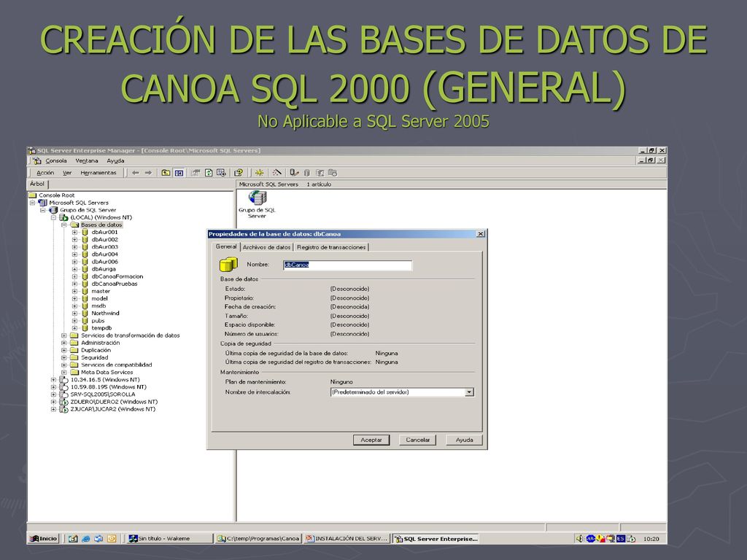Open the Ayuda menu in menu bar
This screenshot has height=560, width=747.
tap(115, 161)
